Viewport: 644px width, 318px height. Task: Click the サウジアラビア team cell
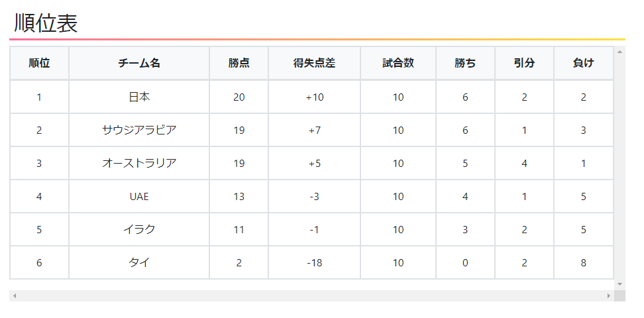point(139,130)
